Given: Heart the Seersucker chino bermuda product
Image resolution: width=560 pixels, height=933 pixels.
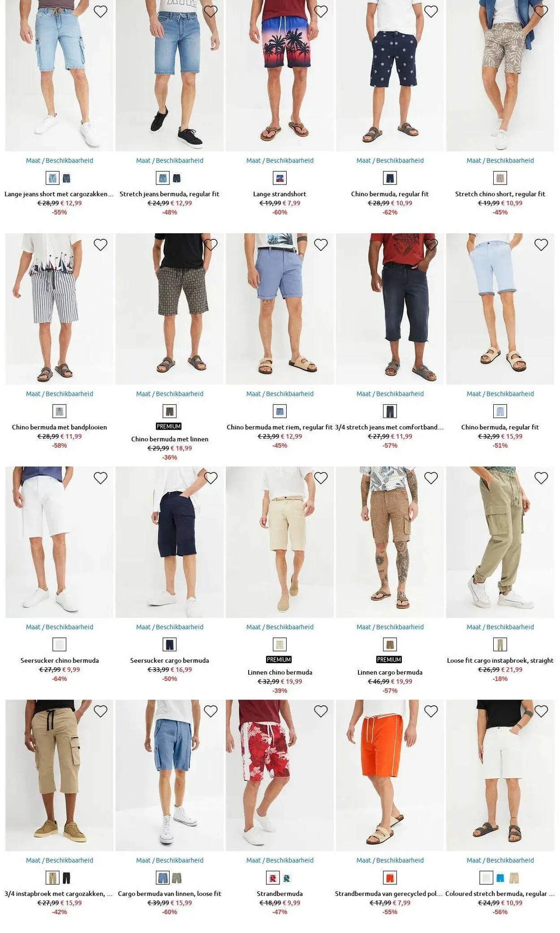Looking at the screenshot, I should [100, 478].
